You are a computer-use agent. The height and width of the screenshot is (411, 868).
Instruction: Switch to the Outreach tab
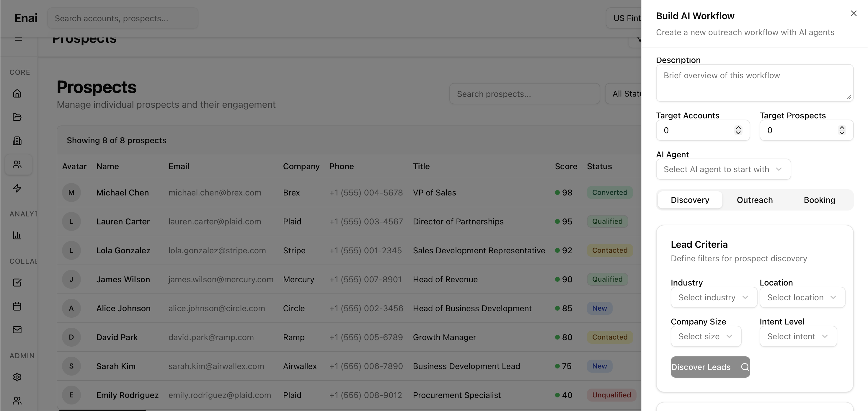pos(754,200)
